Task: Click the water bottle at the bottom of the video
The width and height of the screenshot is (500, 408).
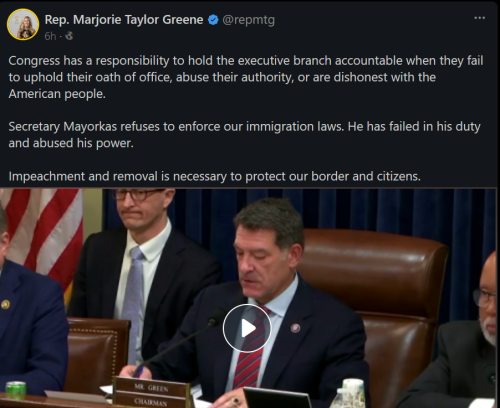Action: click(x=350, y=393)
